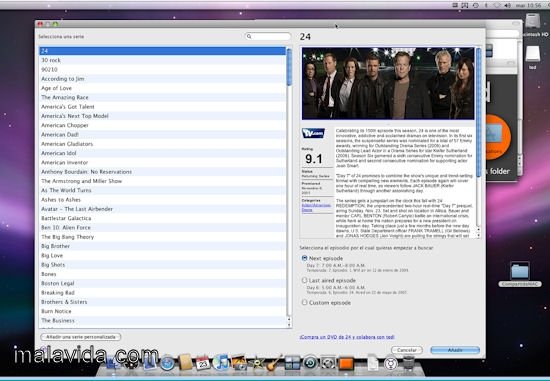Select American Idol
Screen dimensions: 550x381
pyautogui.click(x=162, y=153)
